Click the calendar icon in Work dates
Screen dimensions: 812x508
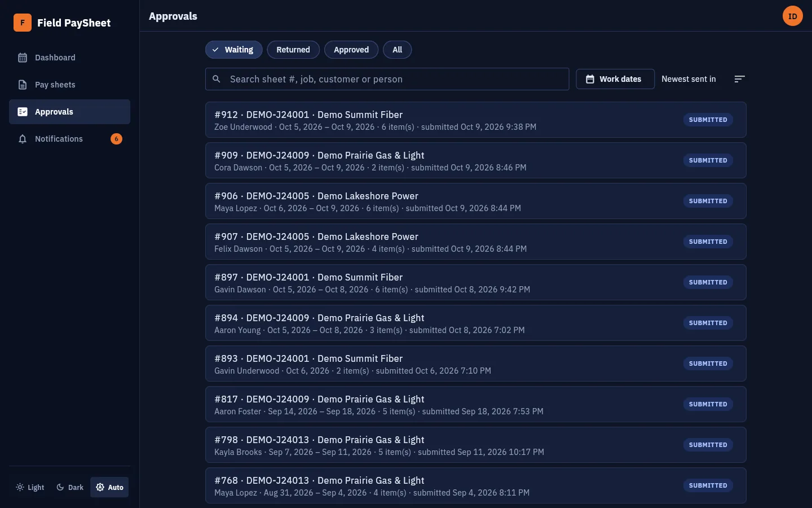tap(590, 79)
